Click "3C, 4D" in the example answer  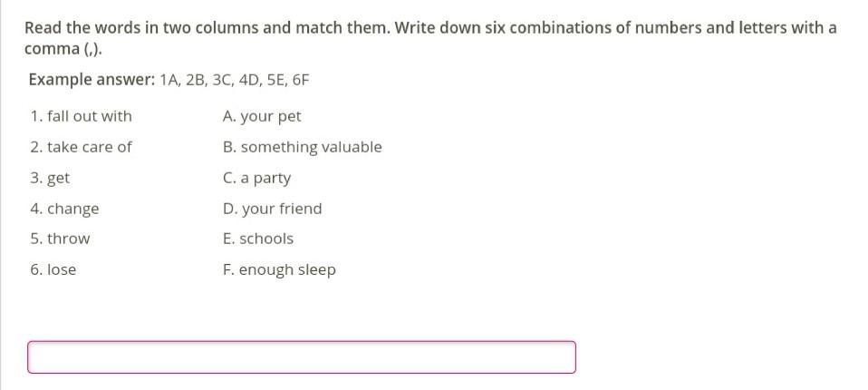point(234,80)
